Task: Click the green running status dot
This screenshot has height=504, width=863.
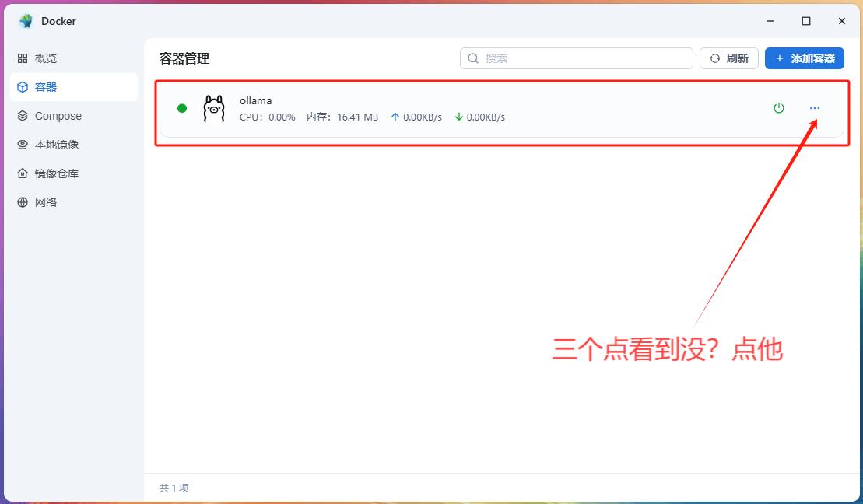Action: click(182, 108)
